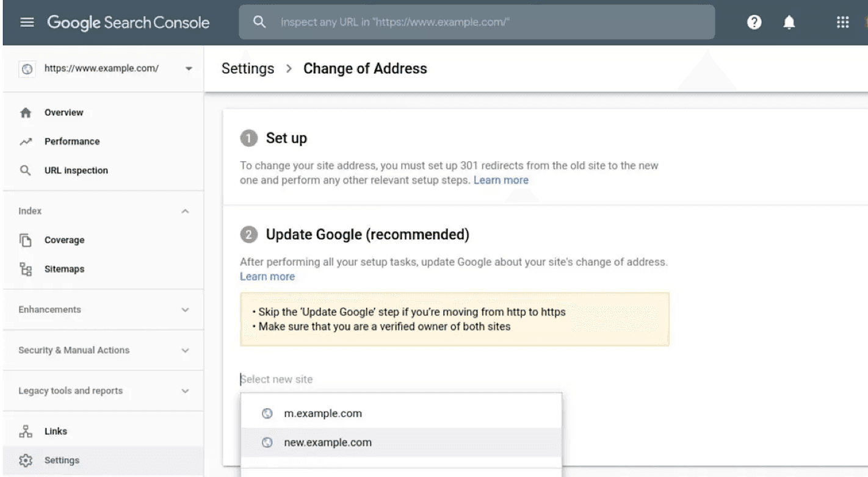
Task: Click the "Skip the 'Update Google' step" note
Action: click(x=409, y=312)
